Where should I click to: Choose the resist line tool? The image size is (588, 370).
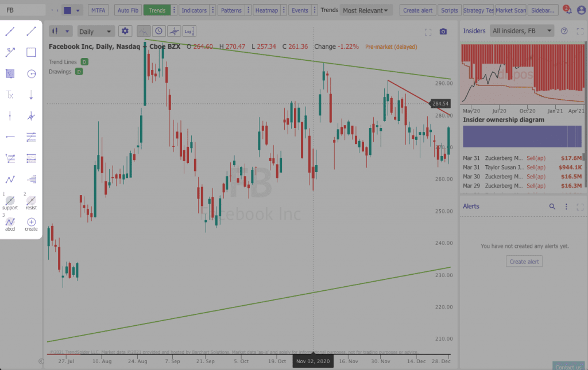31,202
